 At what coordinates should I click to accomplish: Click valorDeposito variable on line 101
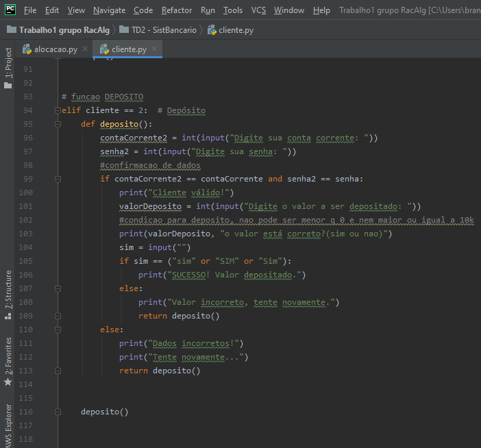coord(150,206)
